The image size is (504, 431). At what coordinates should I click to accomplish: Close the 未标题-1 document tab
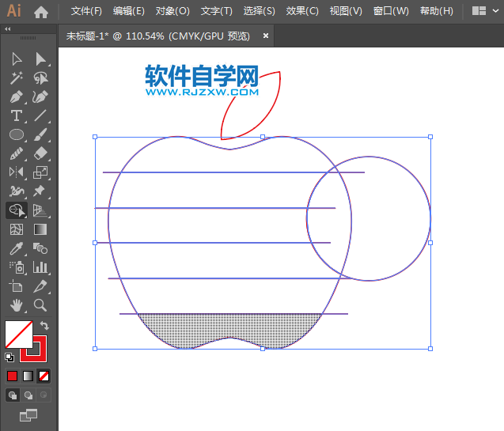pyautogui.click(x=266, y=36)
